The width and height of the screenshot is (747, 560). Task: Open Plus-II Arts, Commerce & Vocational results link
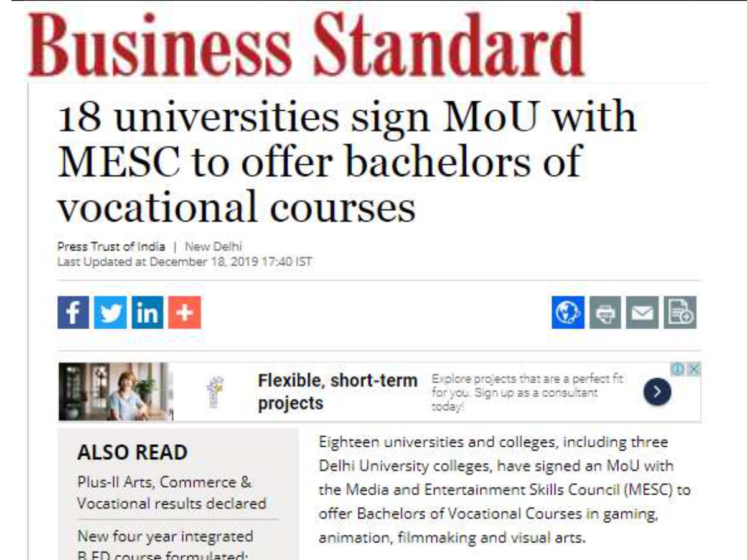click(x=172, y=493)
